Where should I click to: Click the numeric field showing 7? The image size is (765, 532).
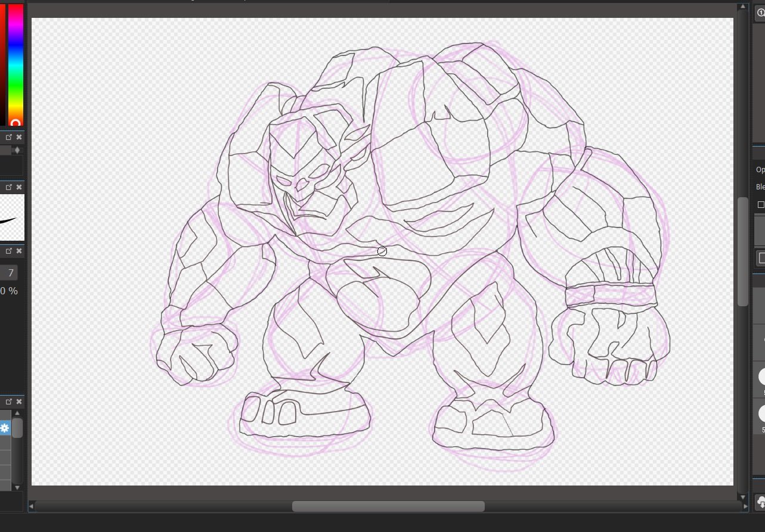coord(8,273)
